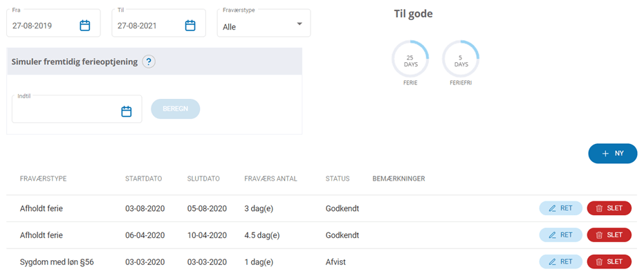
Task: Edit the 03-08-2020 Afholdt ferie entry
Action: point(560,208)
